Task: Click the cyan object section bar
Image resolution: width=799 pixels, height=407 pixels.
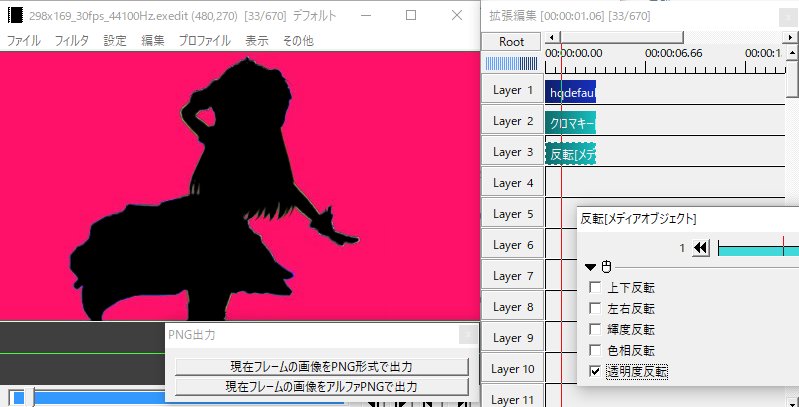Action: 758,250
